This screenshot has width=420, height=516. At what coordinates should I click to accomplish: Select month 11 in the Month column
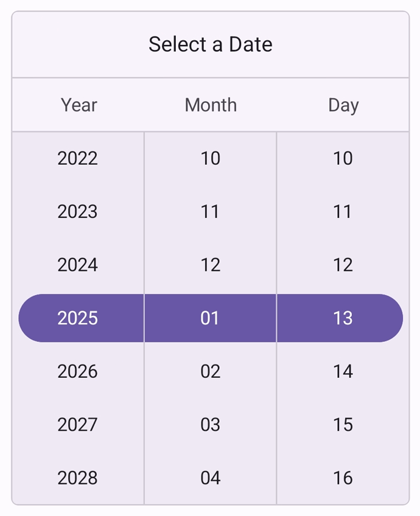click(210, 211)
